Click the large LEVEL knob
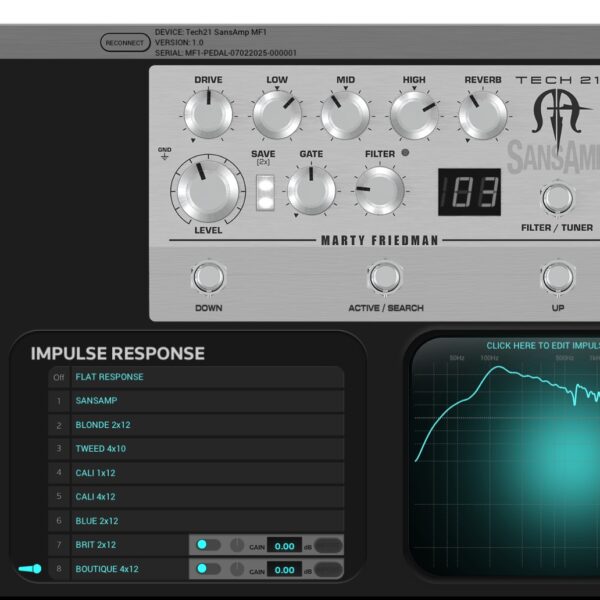 click(208, 190)
